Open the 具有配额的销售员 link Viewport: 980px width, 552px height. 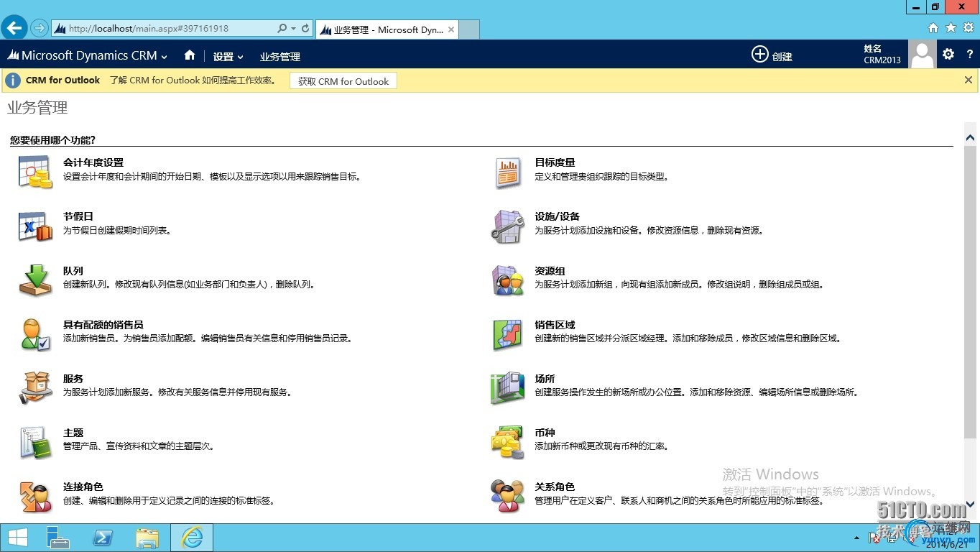(103, 325)
